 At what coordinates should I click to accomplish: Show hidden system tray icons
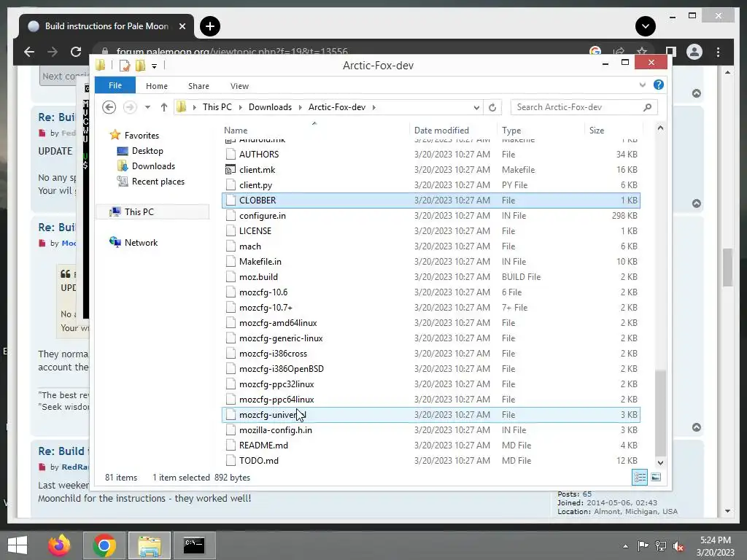pos(625,546)
